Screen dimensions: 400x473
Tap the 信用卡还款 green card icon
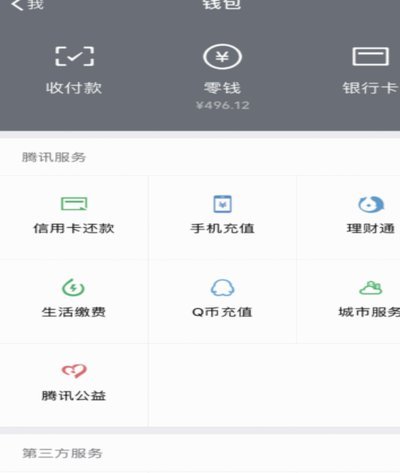[74, 204]
